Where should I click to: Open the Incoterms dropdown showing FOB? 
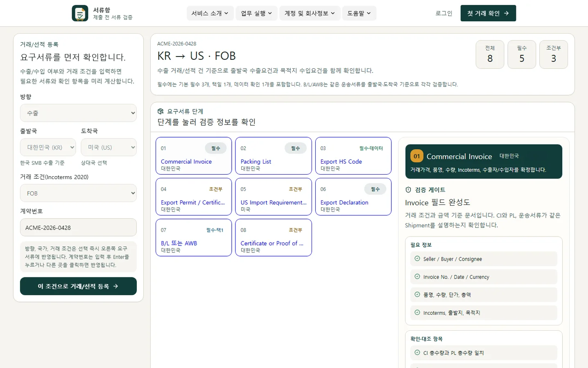[x=78, y=193]
